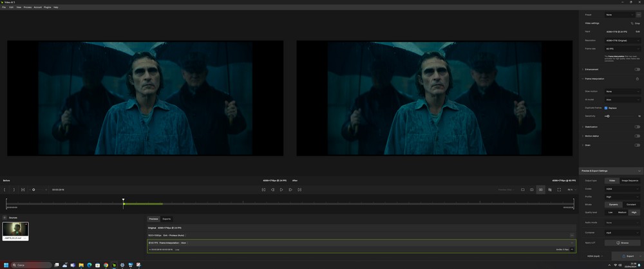This screenshot has width=644, height=269.
Task: Open the AI model dropdown
Action: click(622, 100)
